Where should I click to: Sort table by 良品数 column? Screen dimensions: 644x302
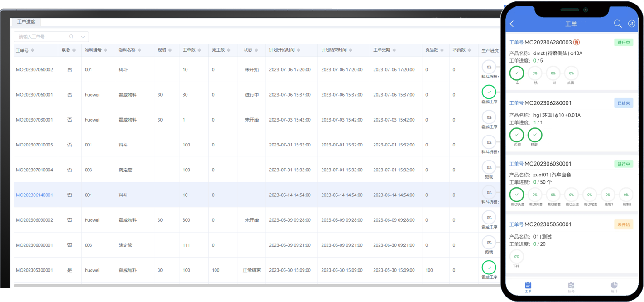[442, 50]
